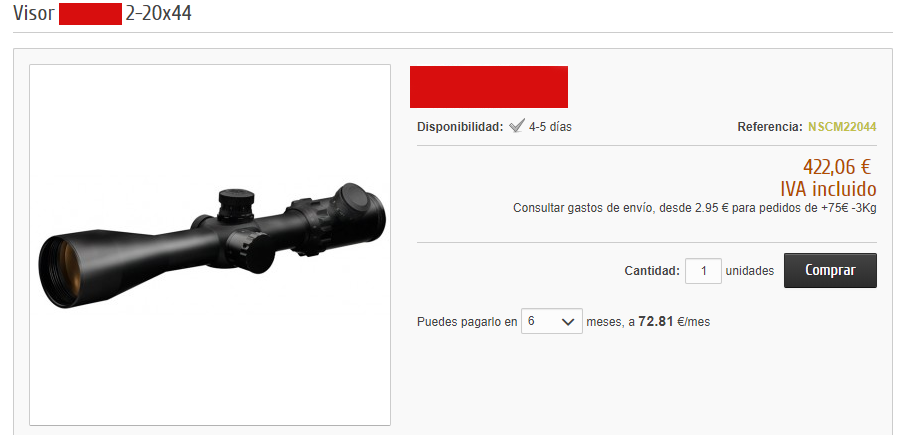Viewport: 899px width, 435px height.
Task: Click the 422,06 € price
Action: pos(837,167)
